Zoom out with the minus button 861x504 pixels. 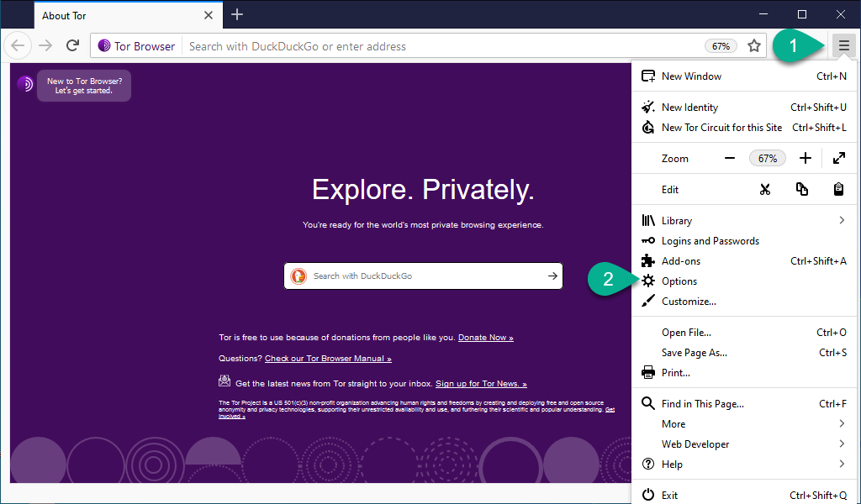click(x=729, y=159)
